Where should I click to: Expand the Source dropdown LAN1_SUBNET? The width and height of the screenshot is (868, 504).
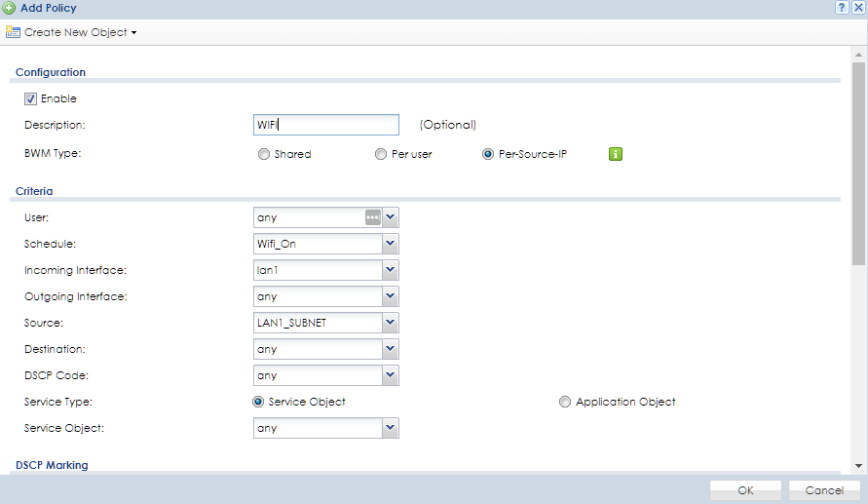pos(390,323)
